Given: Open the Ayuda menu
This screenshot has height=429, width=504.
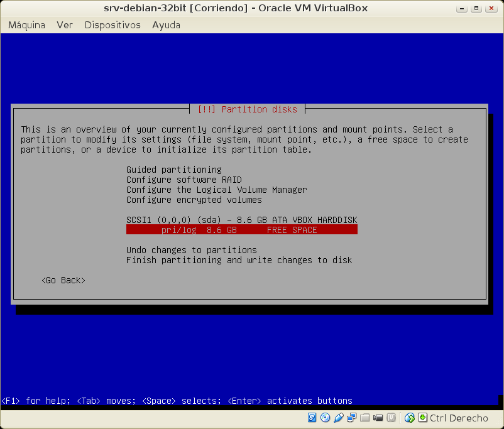Looking at the screenshot, I should (x=166, y=25).
